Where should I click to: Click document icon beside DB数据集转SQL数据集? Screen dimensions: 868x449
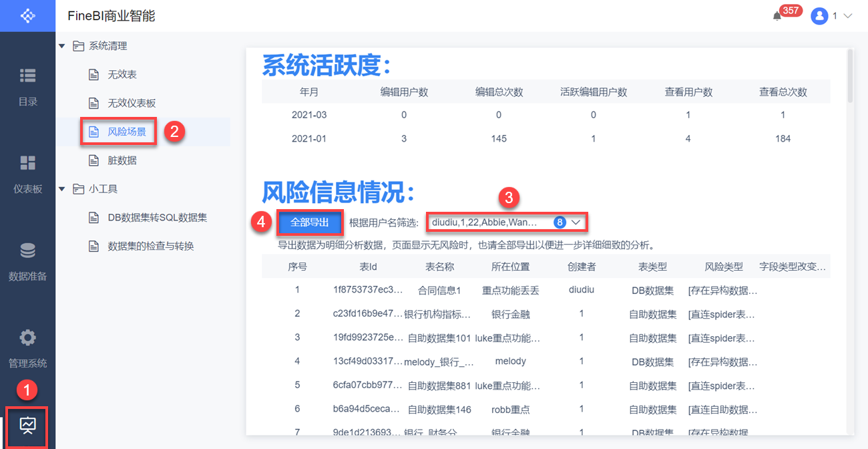tap(94, 218)
